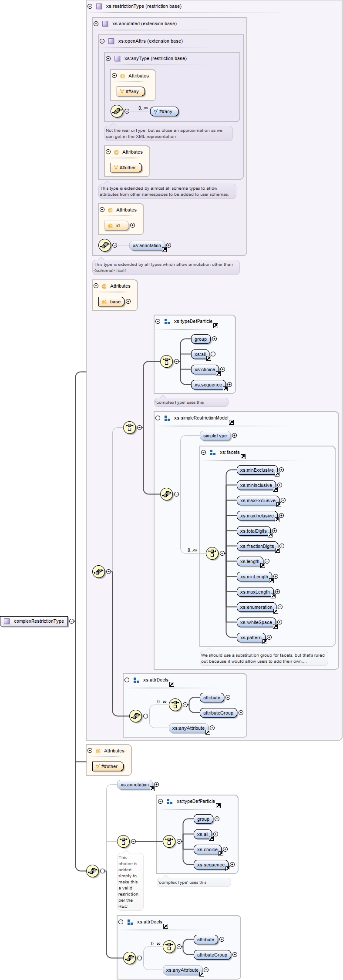Collapse the xs:openAttrs extension base box
Image resolution: width=343 pixels, height=980 pixels.
pyautogui.click(x=102, y=41)
